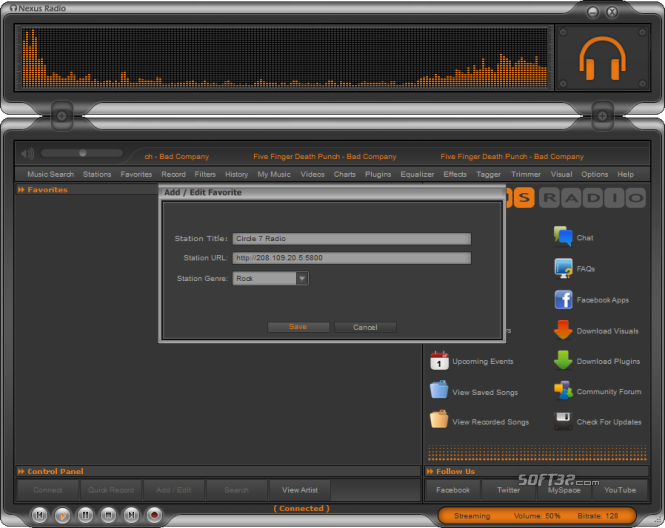Click the Check For Updates icon
Image resolution: width=665 pixels, height=528 pixels.
[x=563, y=421]
